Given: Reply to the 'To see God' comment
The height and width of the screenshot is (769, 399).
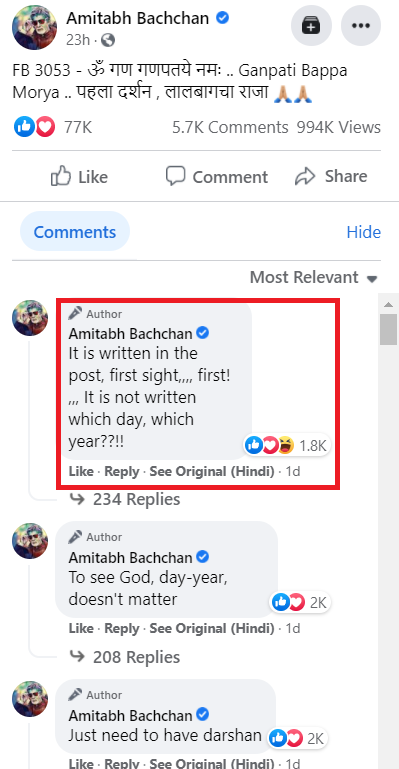Looking at the screenshot, I should [122, 628].
